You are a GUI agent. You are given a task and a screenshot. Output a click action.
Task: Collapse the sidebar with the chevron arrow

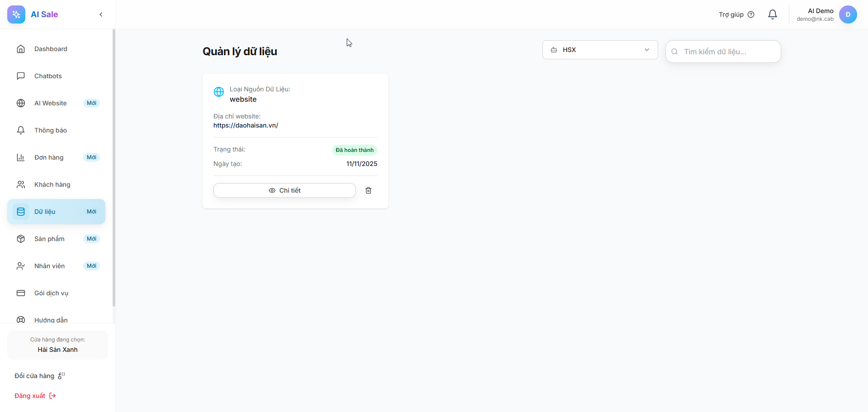[101, 14]
